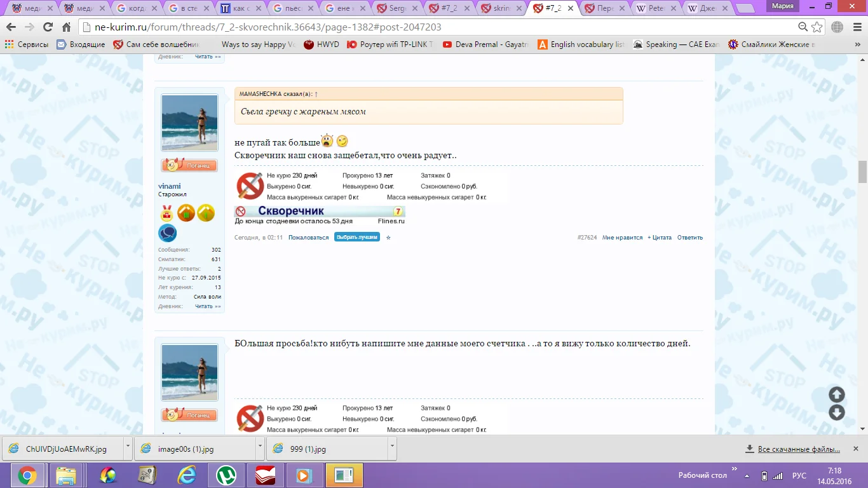868x488 pixels.
Task: Open the Сервисы apps shortcut
Action: coord(26,44)
